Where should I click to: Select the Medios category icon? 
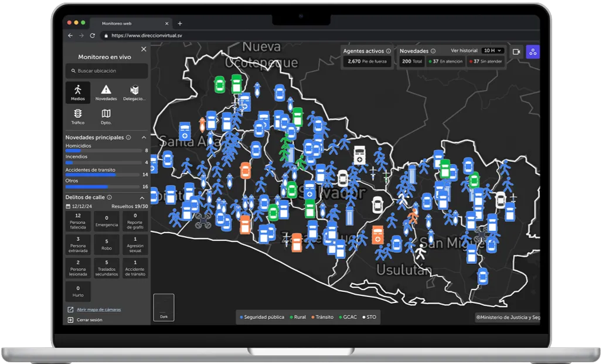click(x=78, y=92)
